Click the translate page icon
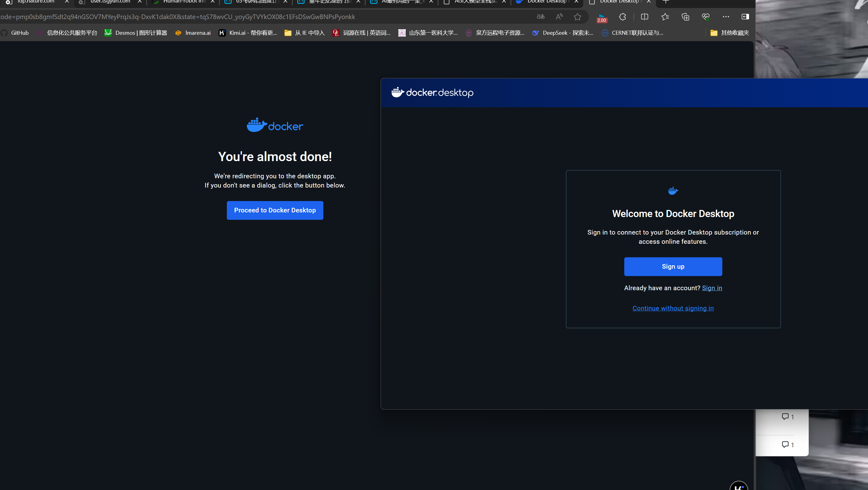This screenshot has width=868, height=490. 540,17
